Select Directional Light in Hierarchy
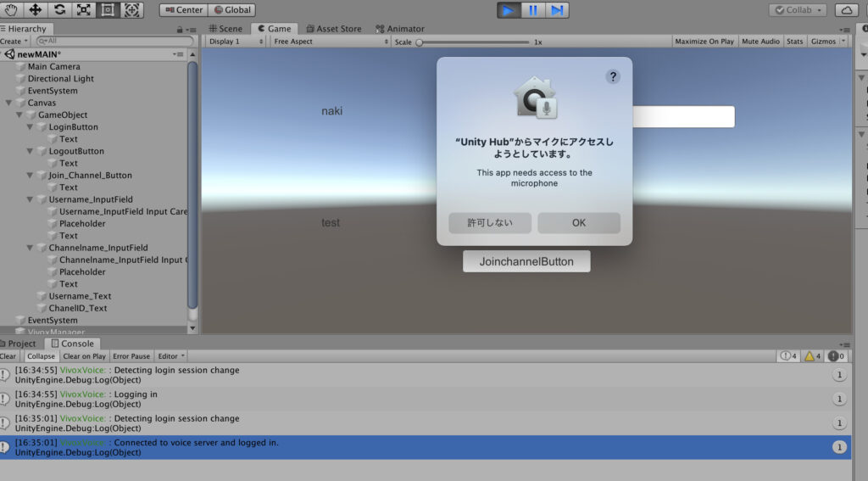 (60, 79)
